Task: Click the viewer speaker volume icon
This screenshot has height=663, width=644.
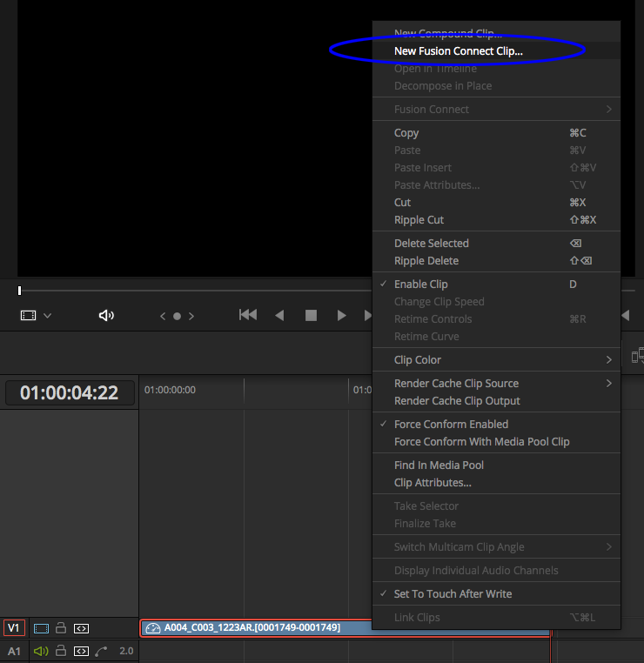Action: point(106,316)
